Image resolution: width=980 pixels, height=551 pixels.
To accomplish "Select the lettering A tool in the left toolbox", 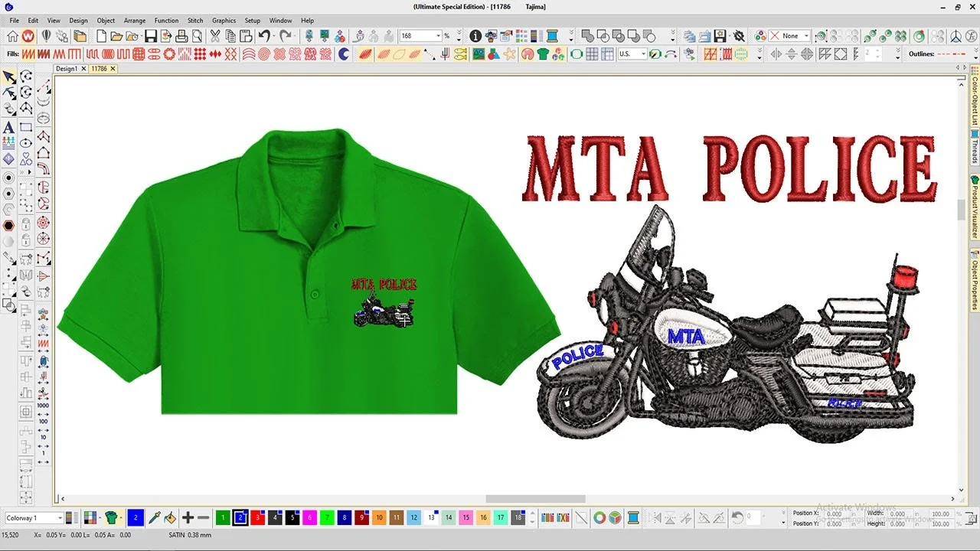I will tap(8, 127).
